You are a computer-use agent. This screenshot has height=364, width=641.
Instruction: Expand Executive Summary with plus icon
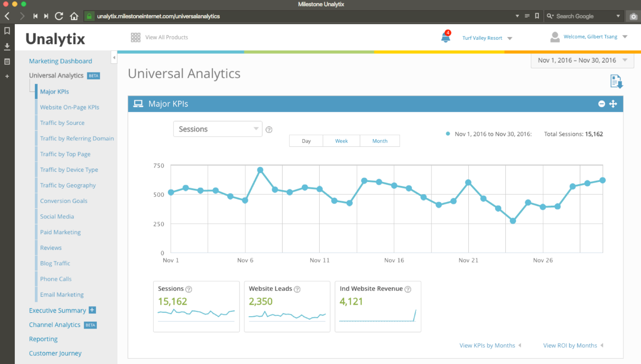tap(92, 310)
